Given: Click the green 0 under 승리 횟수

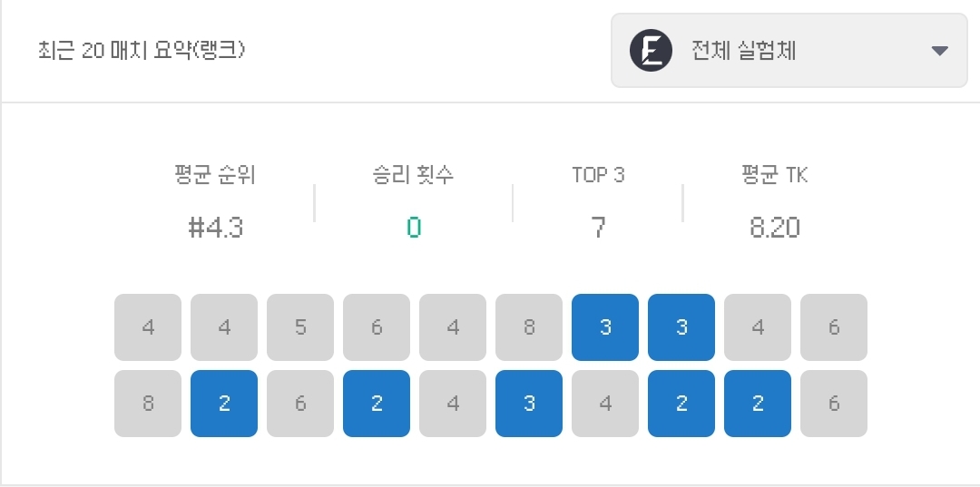Looking at the screenshot, I should [x=414, y=228].
